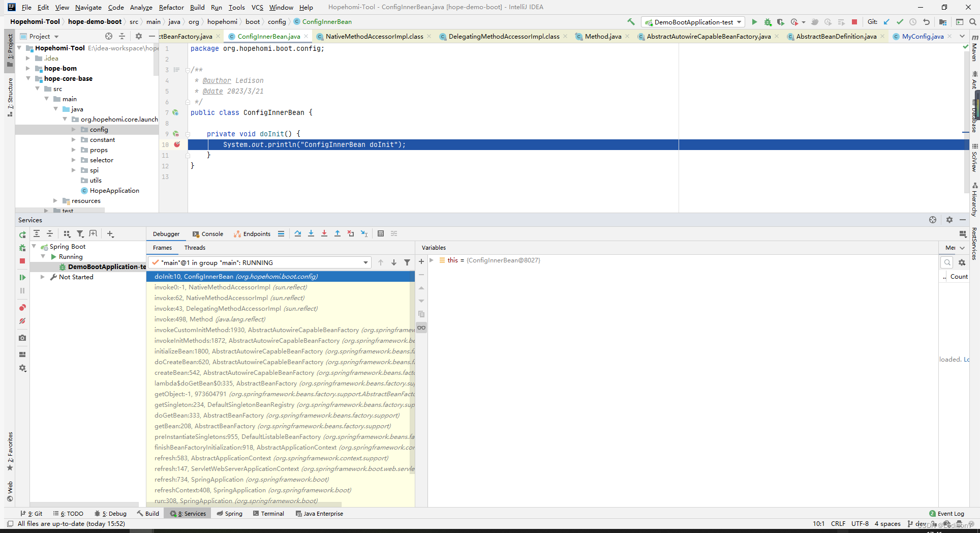Toggle frames filter funnel beside thread selector
Screen dimensions: 980x533
pyautogui.click(x=407, y=262)
